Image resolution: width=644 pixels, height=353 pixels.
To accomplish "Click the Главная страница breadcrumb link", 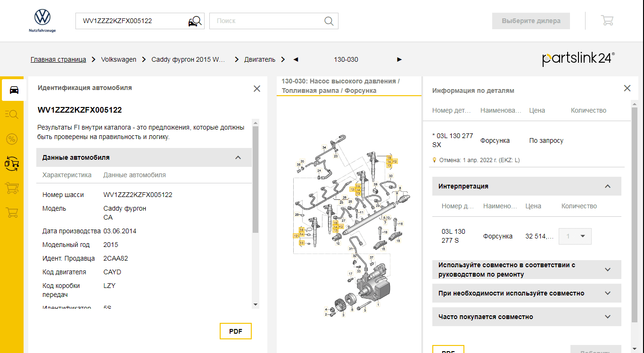I will (x=58, y=59).
